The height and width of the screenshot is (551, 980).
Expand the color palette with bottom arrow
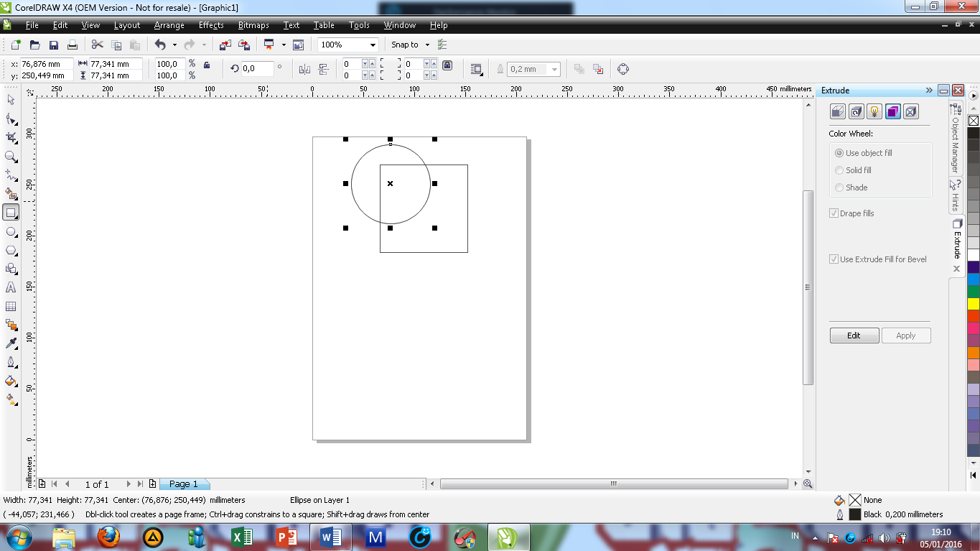pyautogui.click(x=974, y=476)
